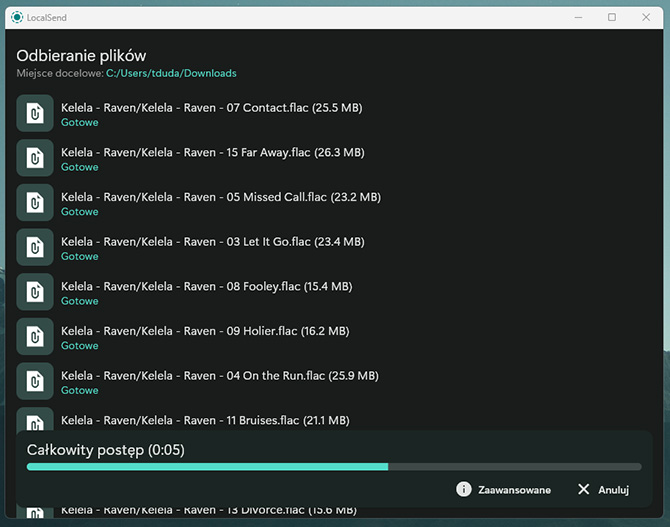This screenshot has width=670, height=527.
Task: Open destination path C:/Users/tduda/Downloads
Action: pyautogui.click(x=171, y=74)
